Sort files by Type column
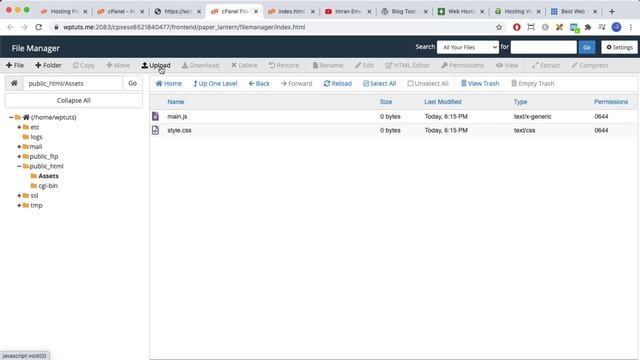Screen dimensions: 640x360 (520, 102)
